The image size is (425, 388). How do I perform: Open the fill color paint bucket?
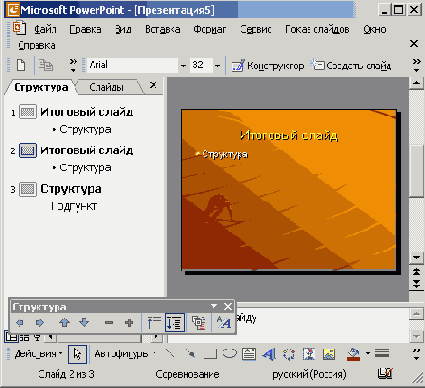(353, 354)
